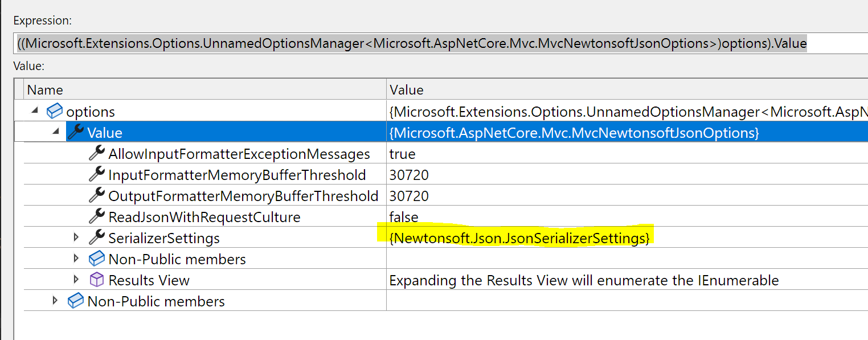
Task: Expand the bottom Non-Public members node
Action: click(55, 301)
